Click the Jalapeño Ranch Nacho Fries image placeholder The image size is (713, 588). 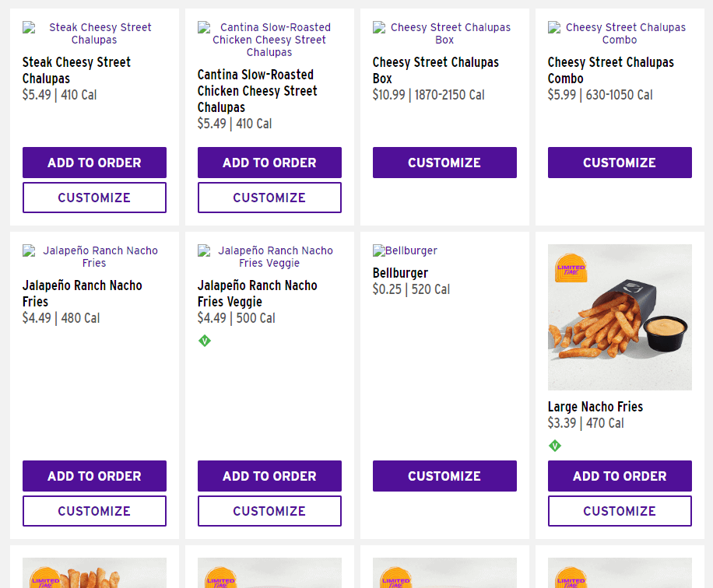(x=94, y=257)
